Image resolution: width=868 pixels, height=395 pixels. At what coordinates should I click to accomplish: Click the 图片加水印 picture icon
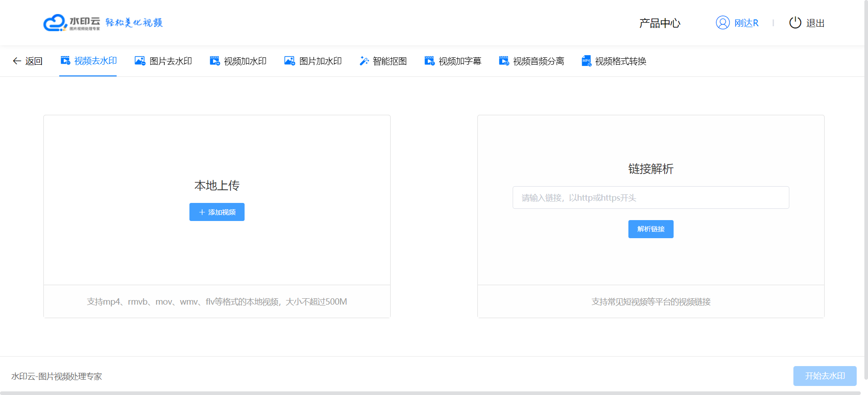coord(290,61)
